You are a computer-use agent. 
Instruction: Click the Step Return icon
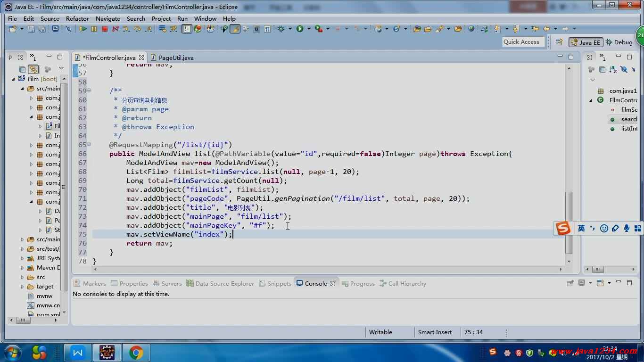point(148,29)
